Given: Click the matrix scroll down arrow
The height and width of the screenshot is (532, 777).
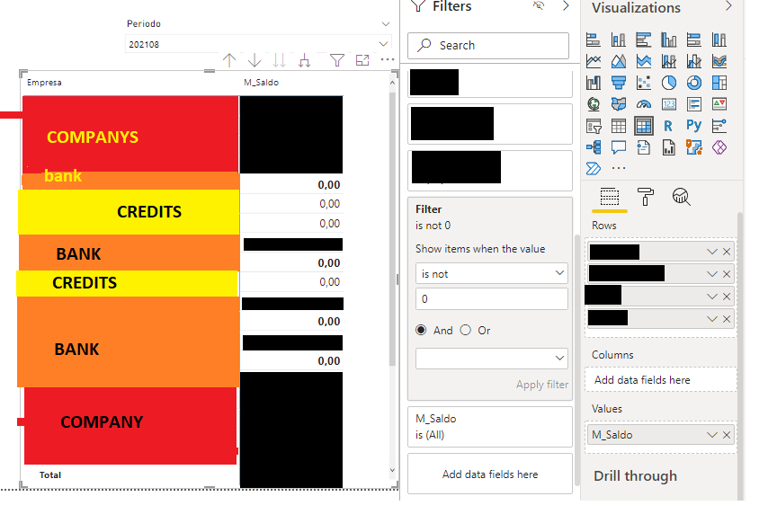Looking at the screenshot, I should point(392,470).
